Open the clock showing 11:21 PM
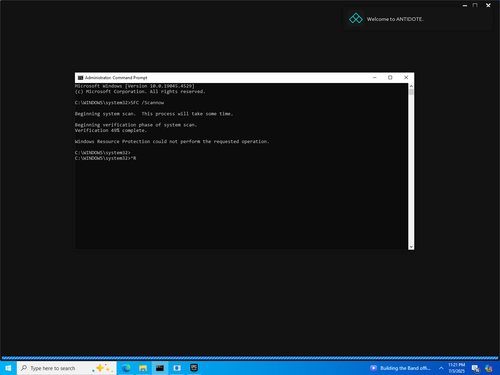Viewport: 500px width, 375px height. [x=456, y=368]
